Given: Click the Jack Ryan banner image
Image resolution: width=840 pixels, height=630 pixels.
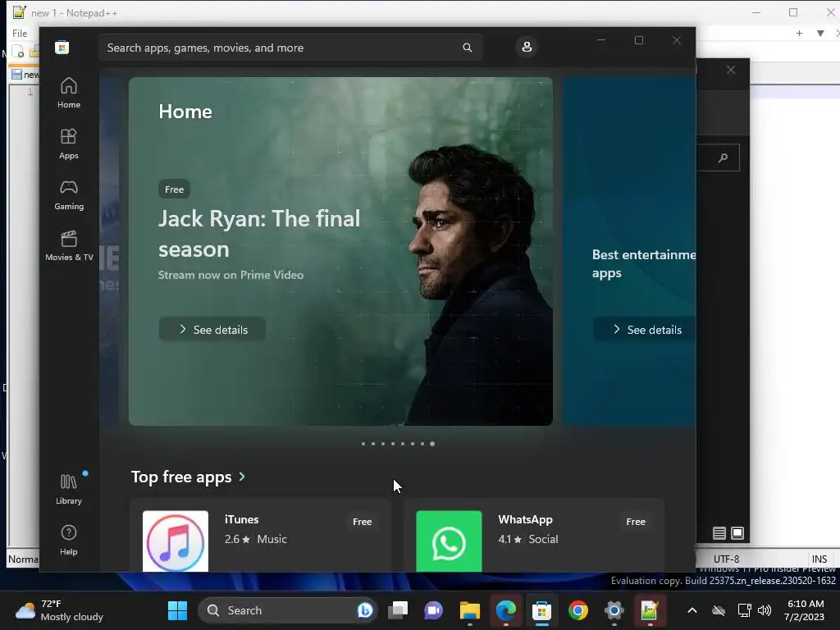Looking at the screenshot, I should point(340,251).
